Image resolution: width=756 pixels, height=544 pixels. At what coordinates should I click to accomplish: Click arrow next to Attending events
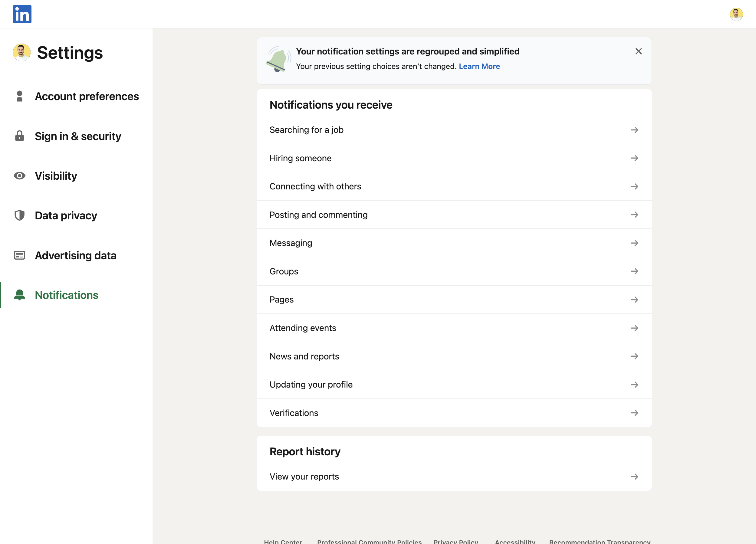click(x=634, y=328)
